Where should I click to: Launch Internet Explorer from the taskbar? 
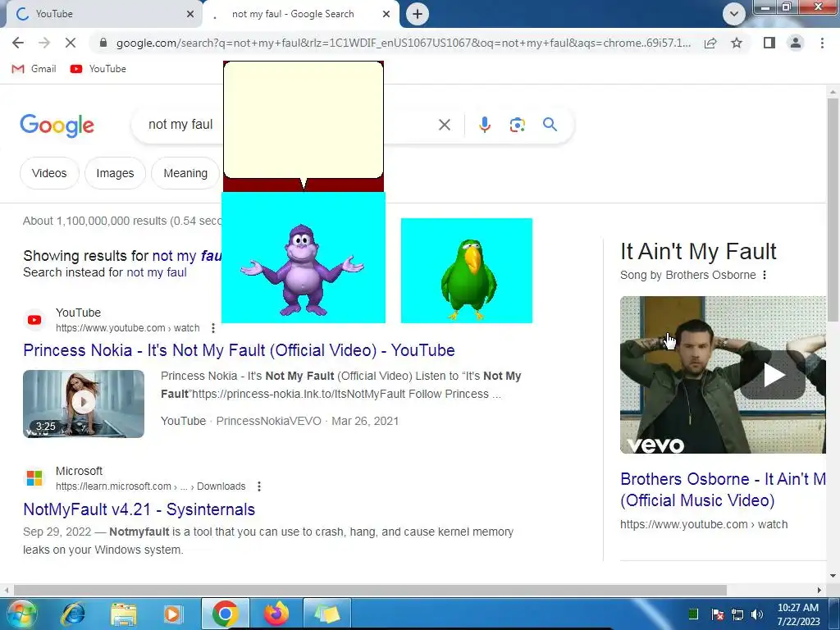(x=72, y=614)
